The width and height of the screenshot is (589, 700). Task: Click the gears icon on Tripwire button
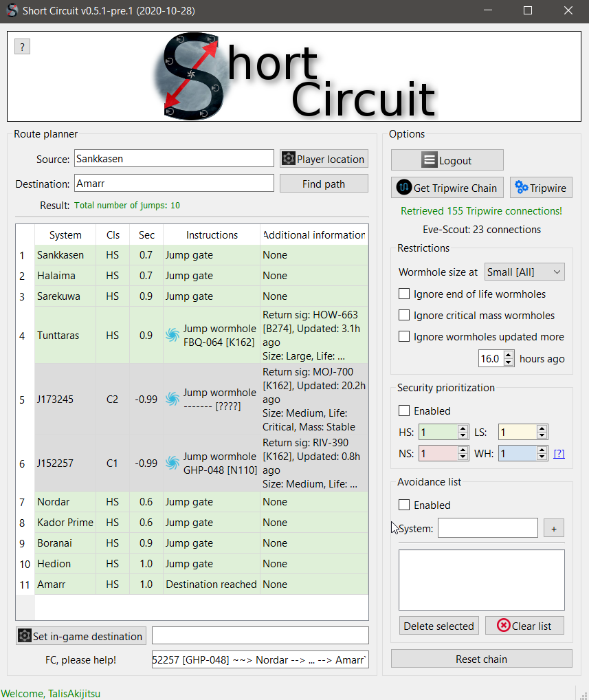tap(521, 187)
